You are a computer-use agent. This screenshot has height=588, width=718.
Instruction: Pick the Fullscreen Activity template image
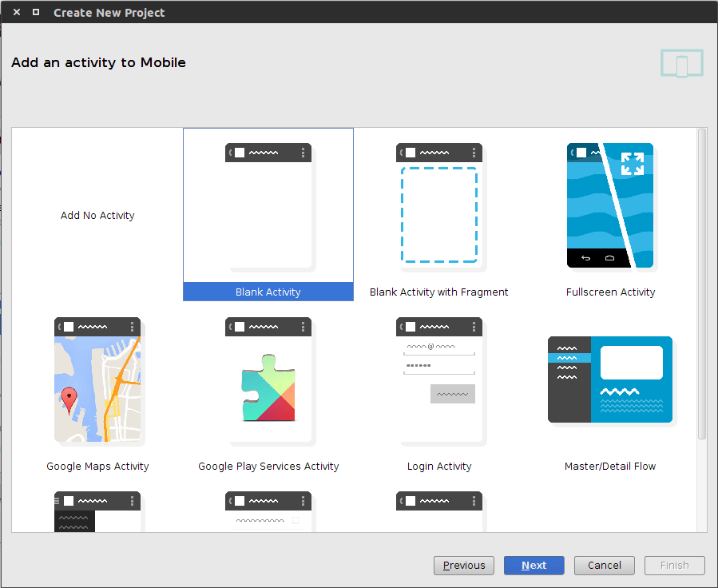610,206
